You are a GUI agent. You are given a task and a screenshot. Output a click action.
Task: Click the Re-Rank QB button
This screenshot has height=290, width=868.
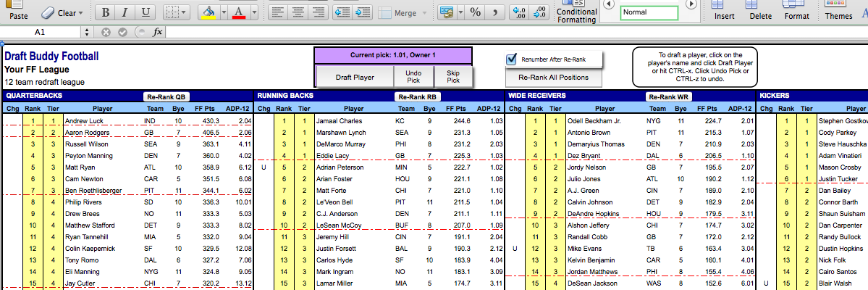tap(166, 96)
